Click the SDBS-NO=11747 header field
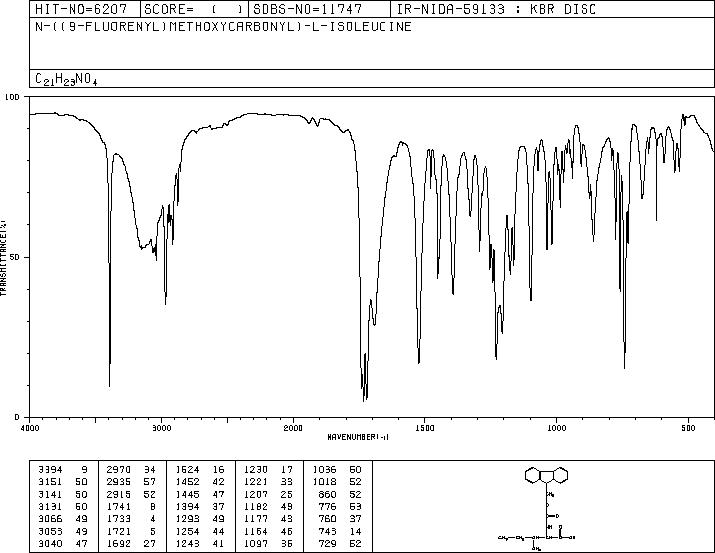Image resolution: width=715 pixels, height=553 pixels. click(320, 9)
